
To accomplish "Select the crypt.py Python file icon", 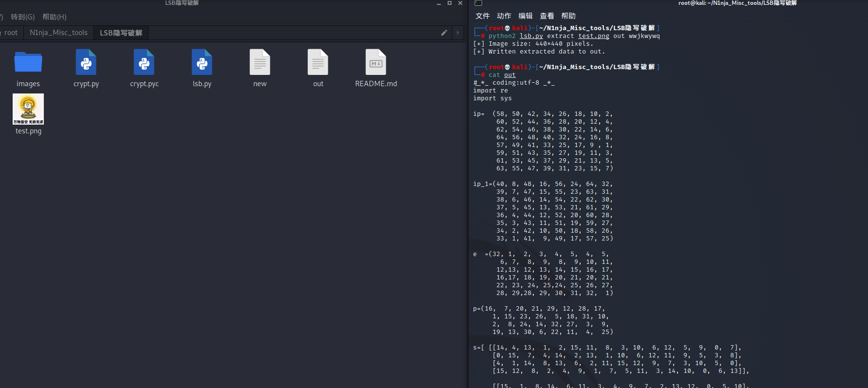I will click(86, 62).
